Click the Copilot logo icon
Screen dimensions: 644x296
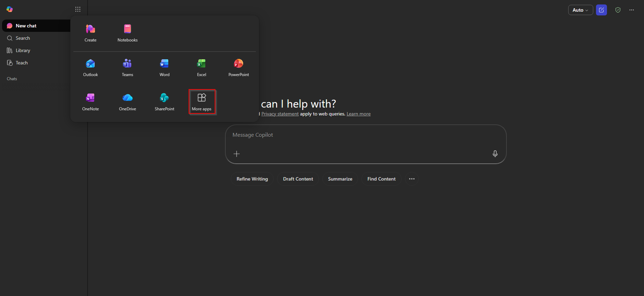click(x=10, y=9)
